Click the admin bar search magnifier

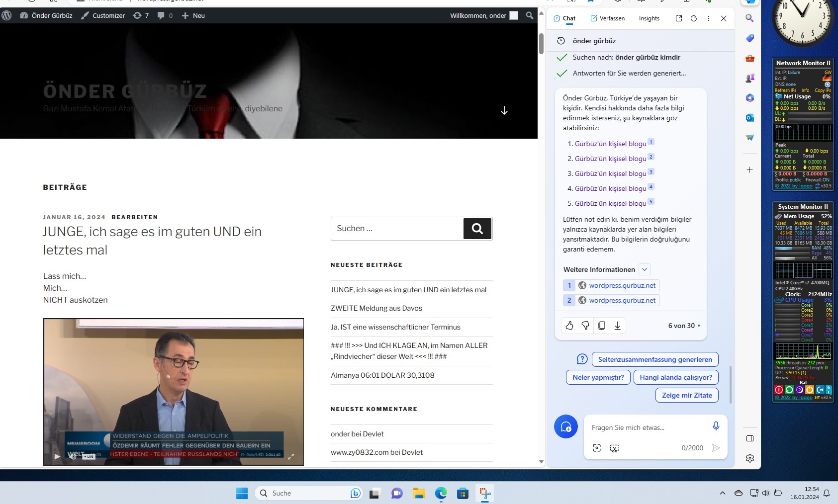(530, 15)
